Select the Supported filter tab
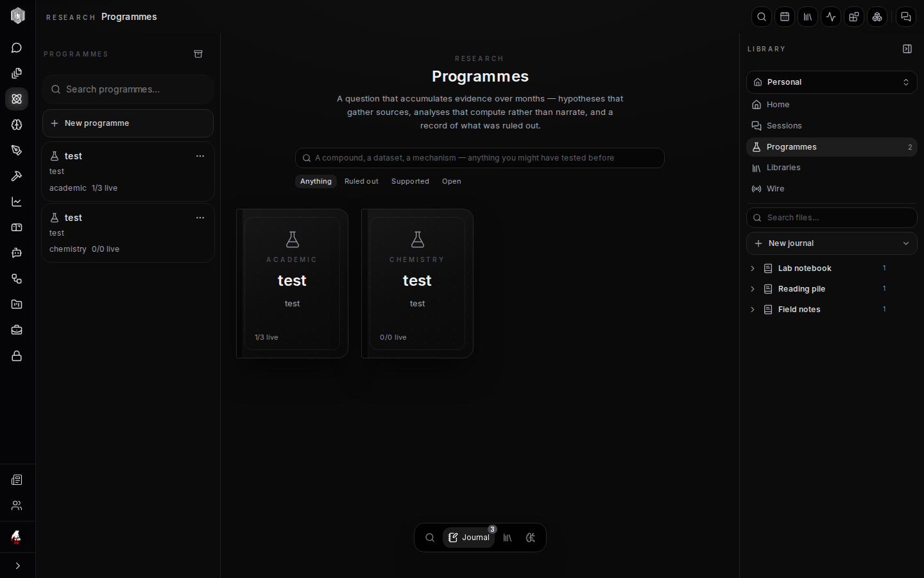 410,181
